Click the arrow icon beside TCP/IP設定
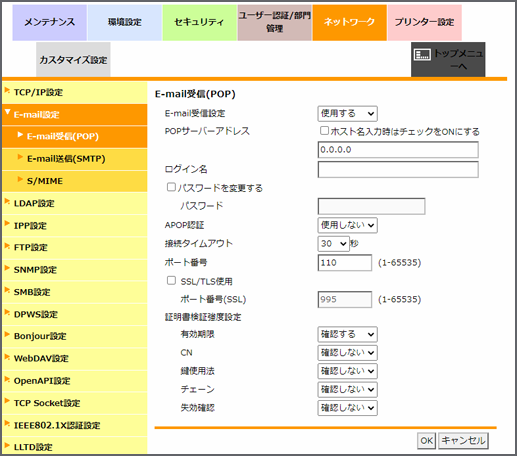 point(7,90)
